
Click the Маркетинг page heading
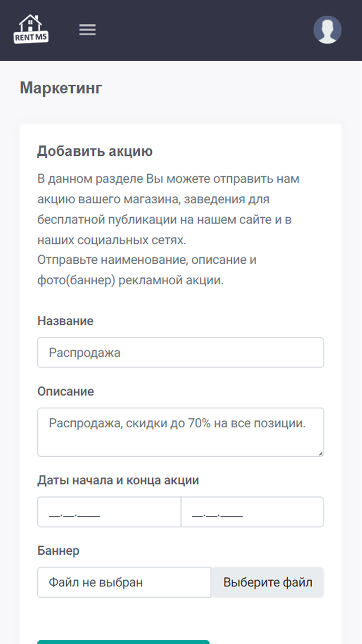tap(61, 88)
